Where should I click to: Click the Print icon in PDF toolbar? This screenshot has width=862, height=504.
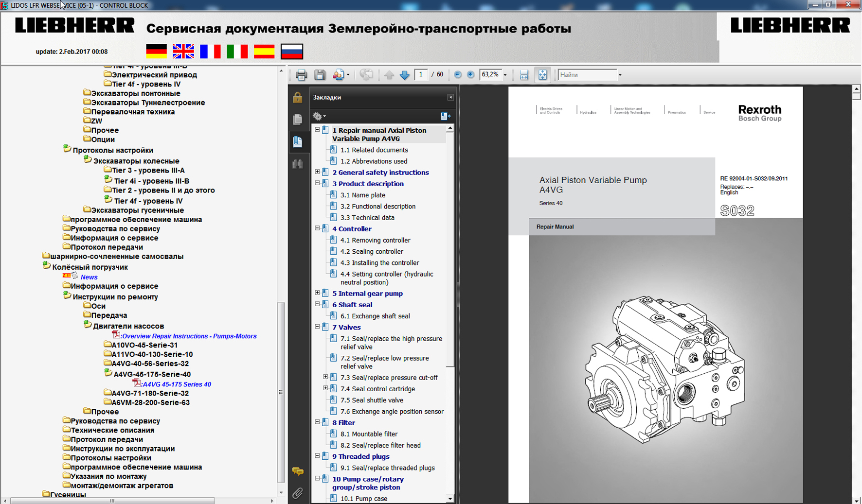pyautogui.click(x=301, y=75)
